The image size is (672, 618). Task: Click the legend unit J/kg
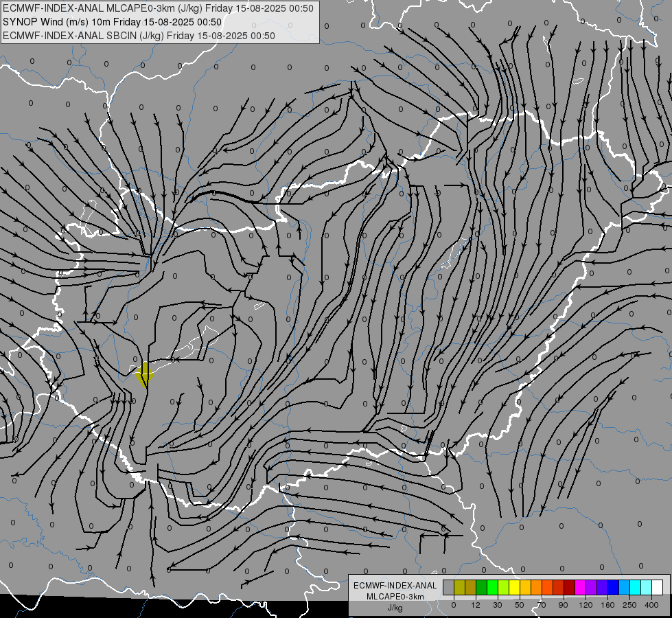point(395,608)
